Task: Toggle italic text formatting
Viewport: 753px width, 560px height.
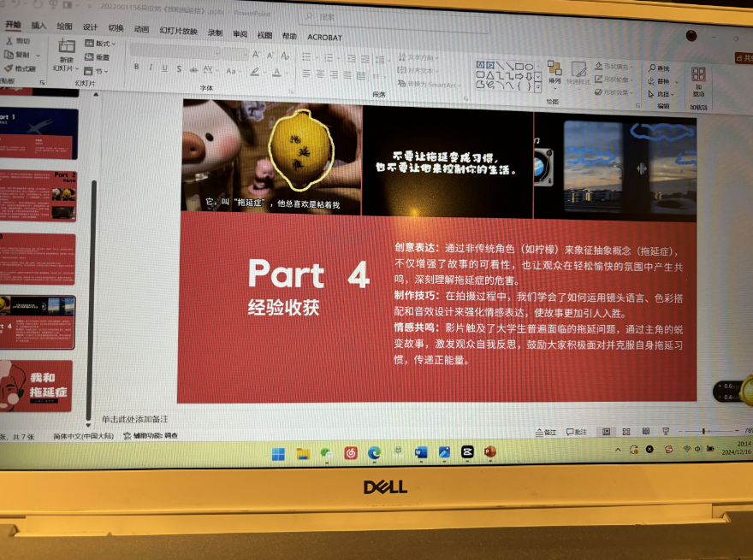Action: click(151, 68)
